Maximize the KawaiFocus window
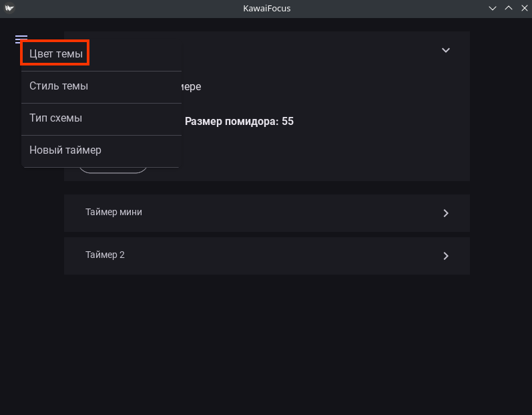The width and height of the screenshot is (532, 415). 508,8
